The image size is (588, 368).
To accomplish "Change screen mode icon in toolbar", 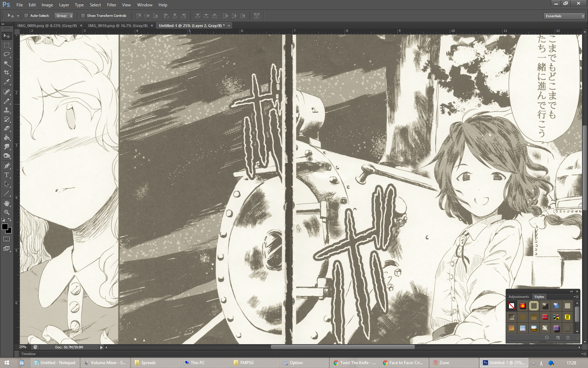I will [7, 248].
